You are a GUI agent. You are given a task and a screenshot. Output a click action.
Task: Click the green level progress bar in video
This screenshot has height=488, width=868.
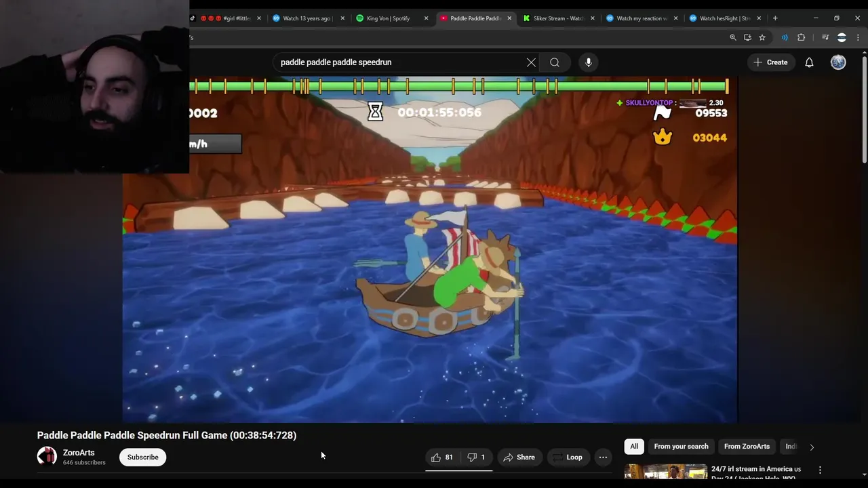[x=459, y=86]
